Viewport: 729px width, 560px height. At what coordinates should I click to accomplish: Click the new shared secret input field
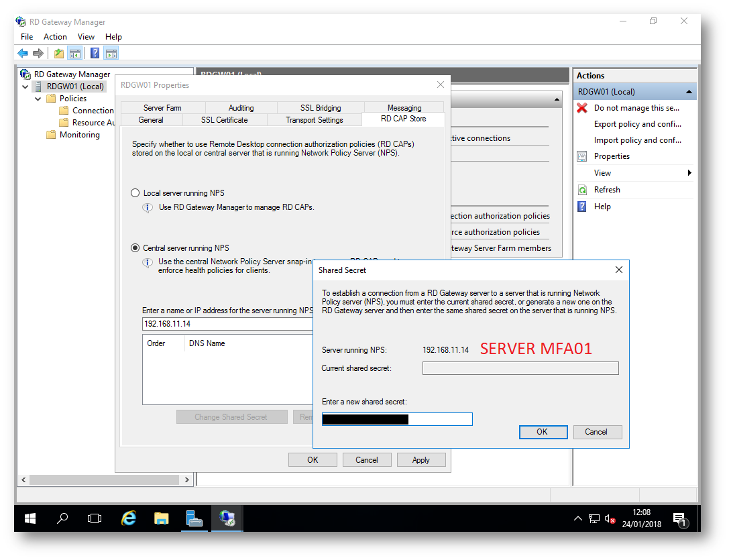[x=397, y=419]
